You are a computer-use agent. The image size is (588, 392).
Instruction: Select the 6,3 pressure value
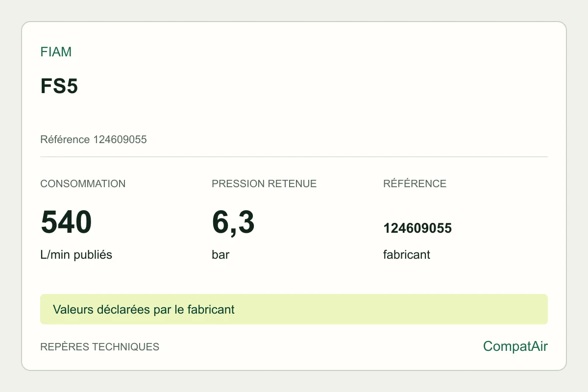coord(233,222)
